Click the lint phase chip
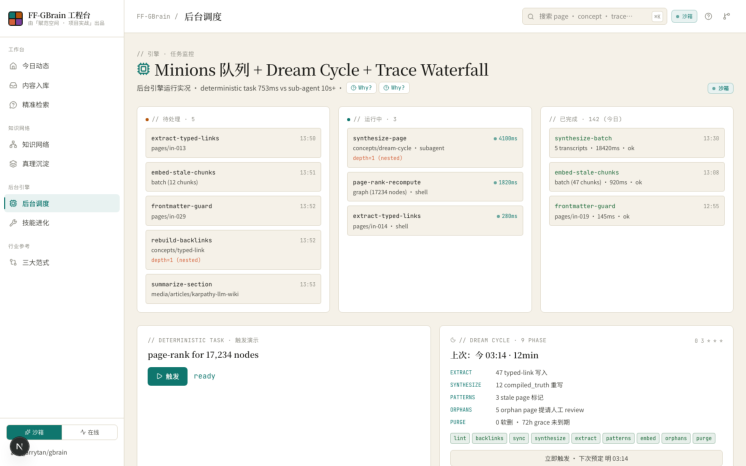Viewport: 746px width, 466px height. point(460,438)
